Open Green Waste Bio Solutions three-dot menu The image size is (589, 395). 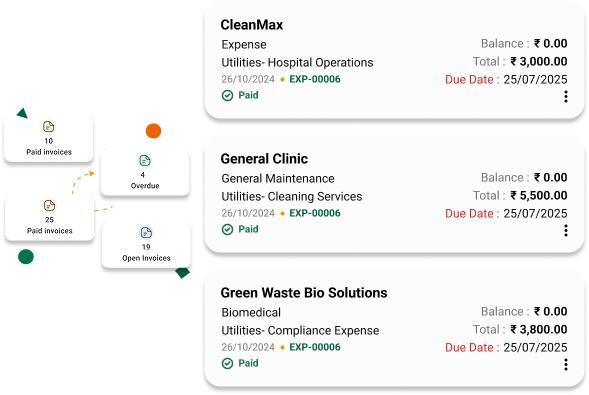click(566, 364)
